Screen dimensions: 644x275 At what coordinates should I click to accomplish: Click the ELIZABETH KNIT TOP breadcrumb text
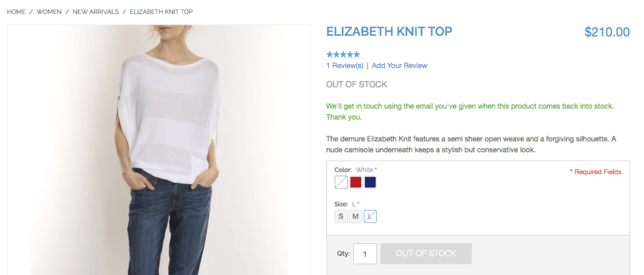[x=161, y=12]
